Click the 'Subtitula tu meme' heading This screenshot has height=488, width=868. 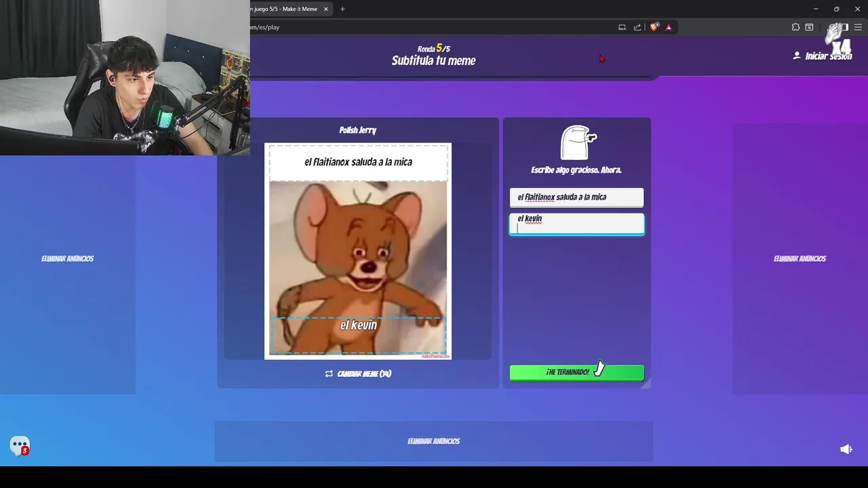click(x=433, y=60)
